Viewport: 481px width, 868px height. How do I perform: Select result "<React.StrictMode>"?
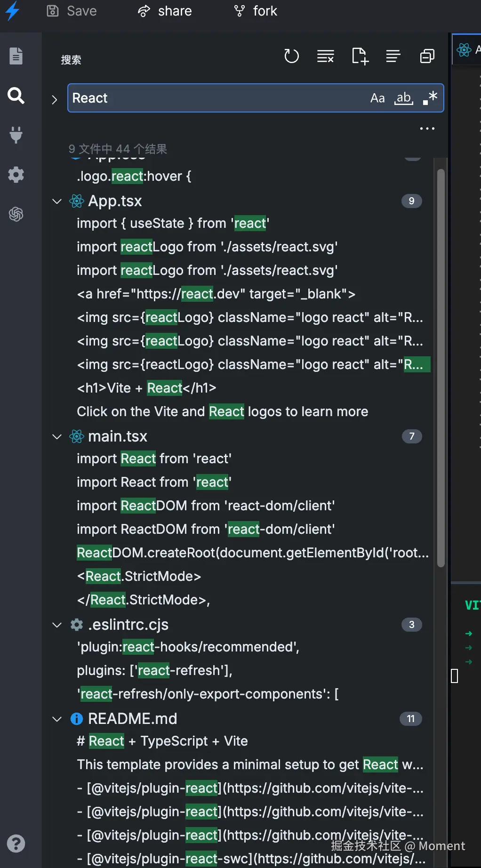139,576
